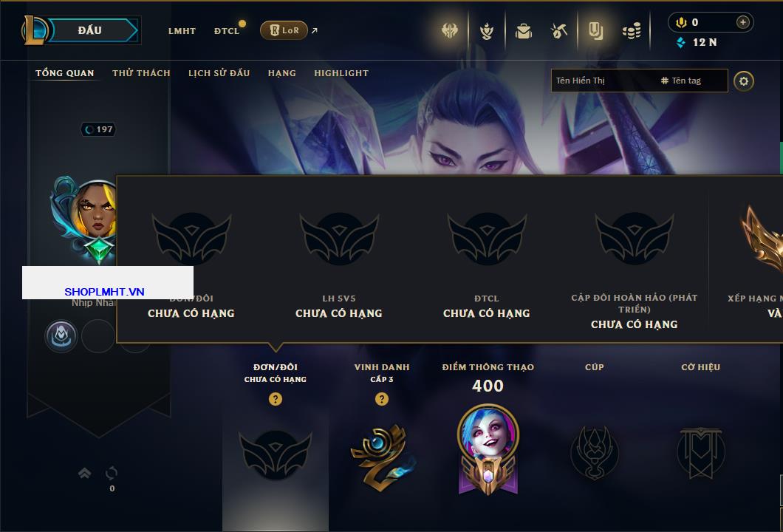
Task: Click the question mark under Vinh Danh
Action: [381, 398]
